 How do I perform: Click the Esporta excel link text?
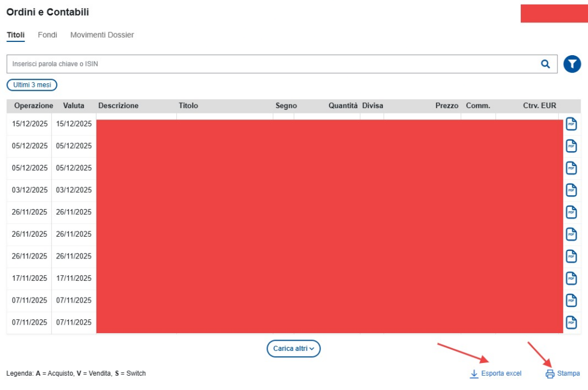pos(501,374)
